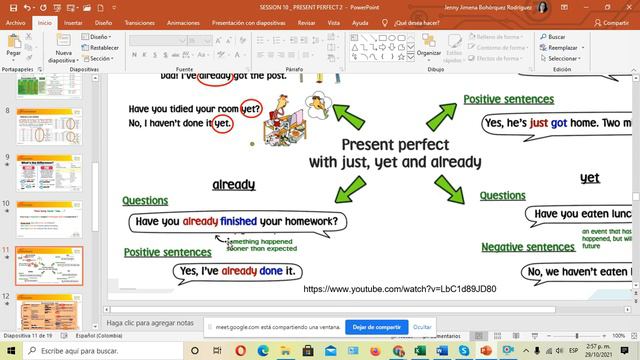Open the font name combo box
This screenshot has width=640, height=360.
click(158, 40)
